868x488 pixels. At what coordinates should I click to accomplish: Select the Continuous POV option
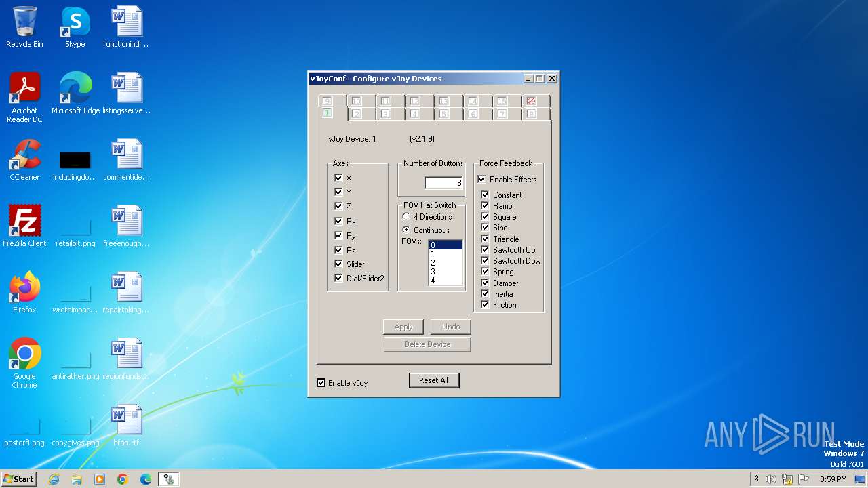coord(406,230)
